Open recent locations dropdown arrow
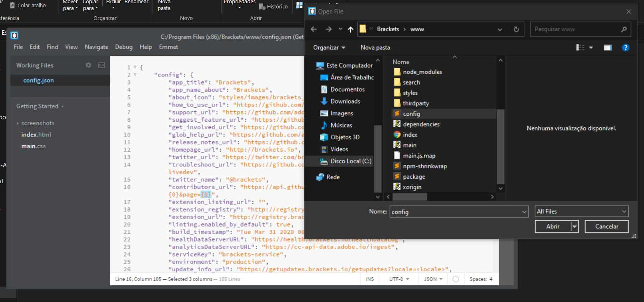Viewport: 644px width, 302px height. tap(340, 29)
